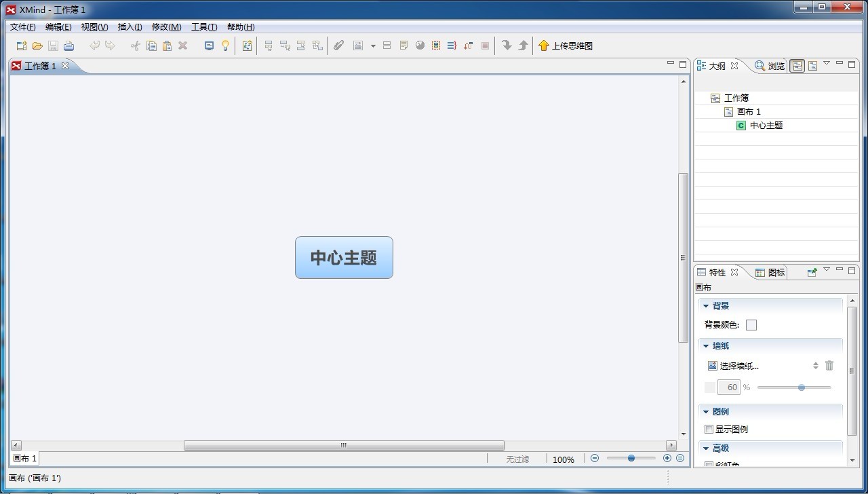868x494 pixels.
Task: Select the 中心主题 topic on canvas
Action: 344,258
